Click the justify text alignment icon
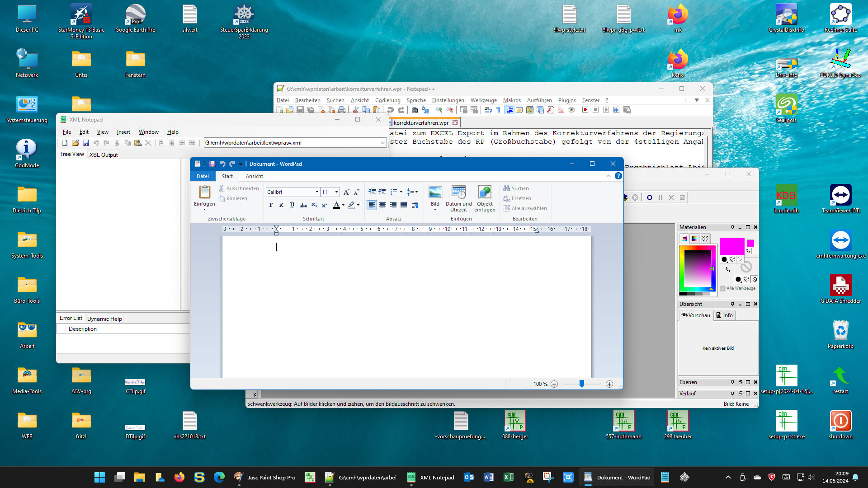Screen dimensions: 868x488 point(404,205)
